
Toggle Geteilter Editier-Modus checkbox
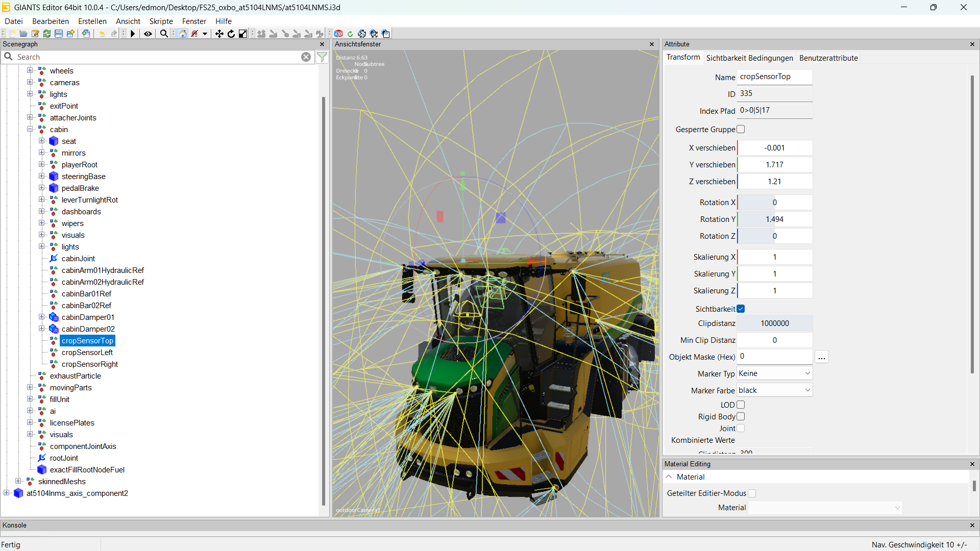[x=752, y=493]
